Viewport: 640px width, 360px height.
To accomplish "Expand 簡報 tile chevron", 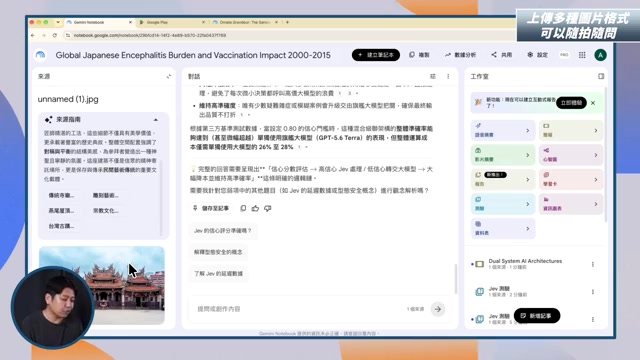I will [x=596, y=131].
